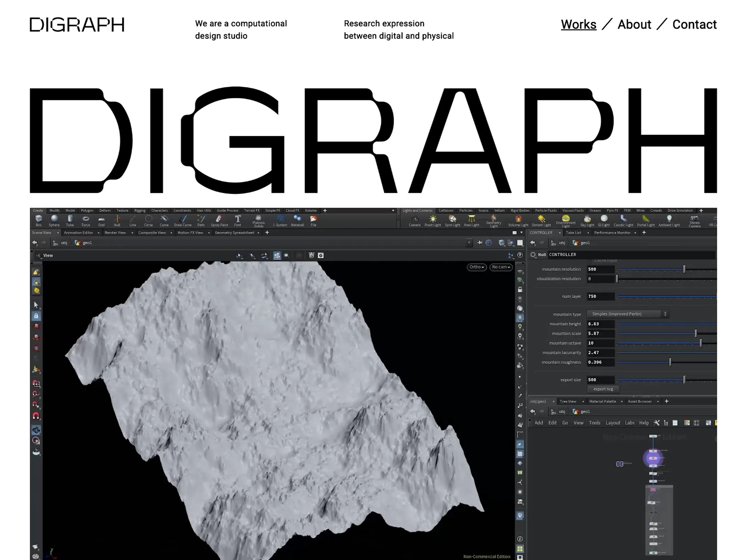Open the No cam camera selector

[501, 267]
